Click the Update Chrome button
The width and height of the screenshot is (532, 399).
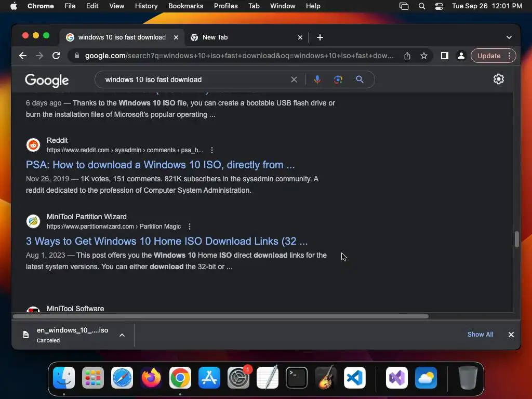point(489,56)
